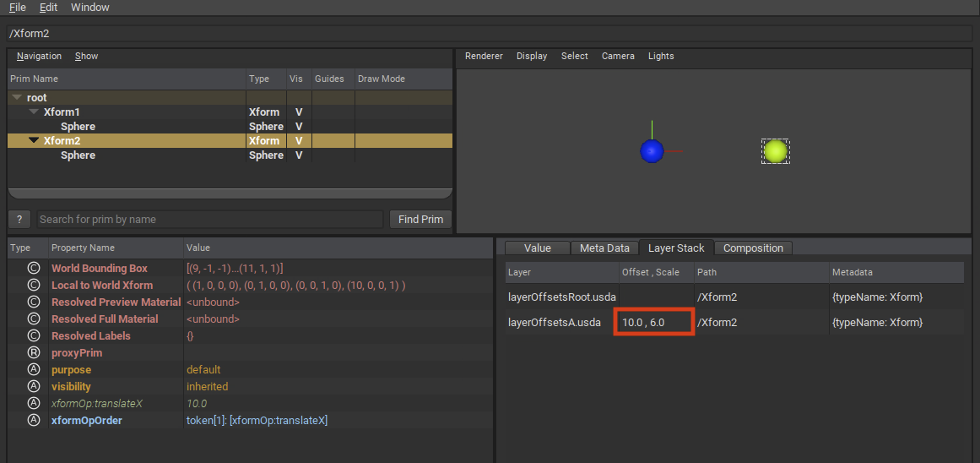The image size is (980, 463).
Task: Click the attribute icon beside visibility property
Action: (x=34, y=386)
